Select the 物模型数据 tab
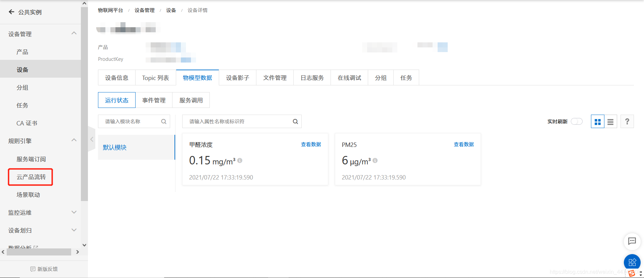The image size is (644, 278). (197, 78)
